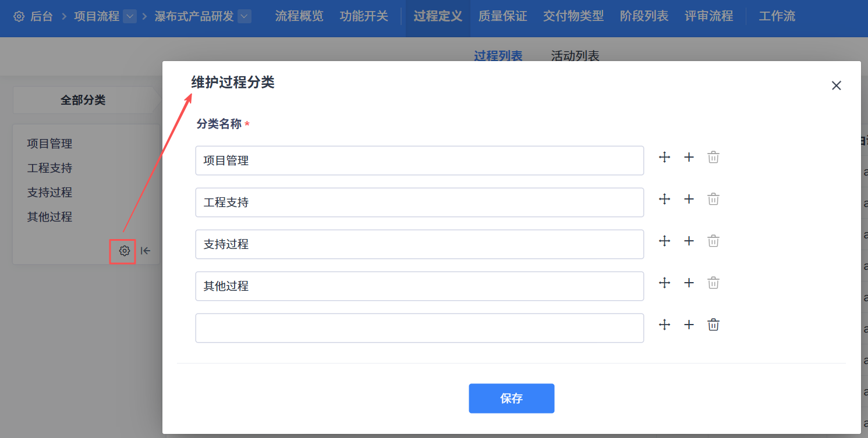Click the gear icon under the category list
This screenshot has height=438, width=868.
(x=124, y=251)
